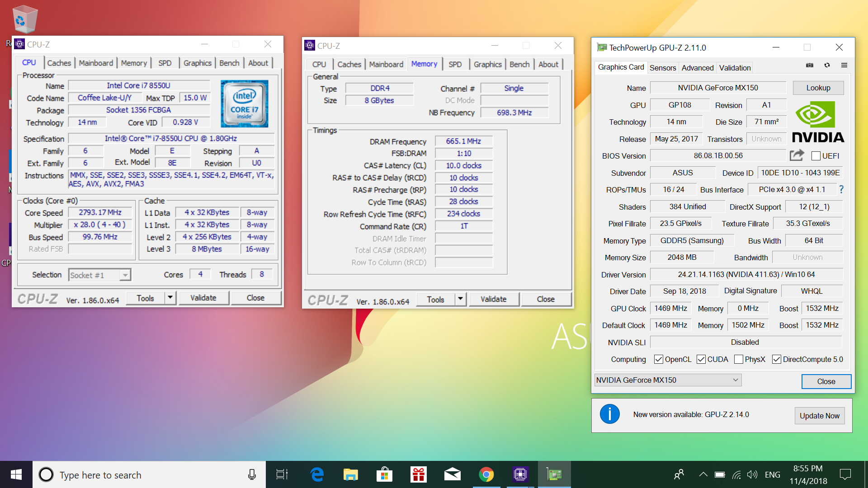This screenshot has width=868, height=488.
Task: Click Validate in left CPU-Z window
Action: pos(203,298)
